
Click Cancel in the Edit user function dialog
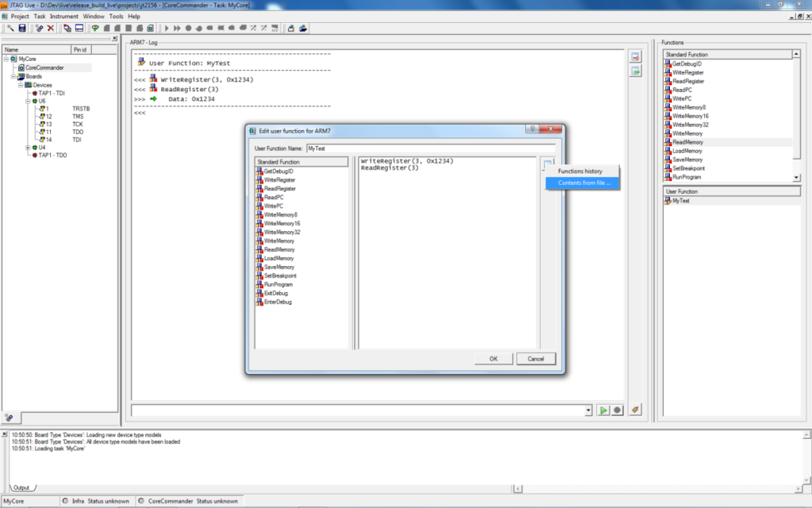536,359
